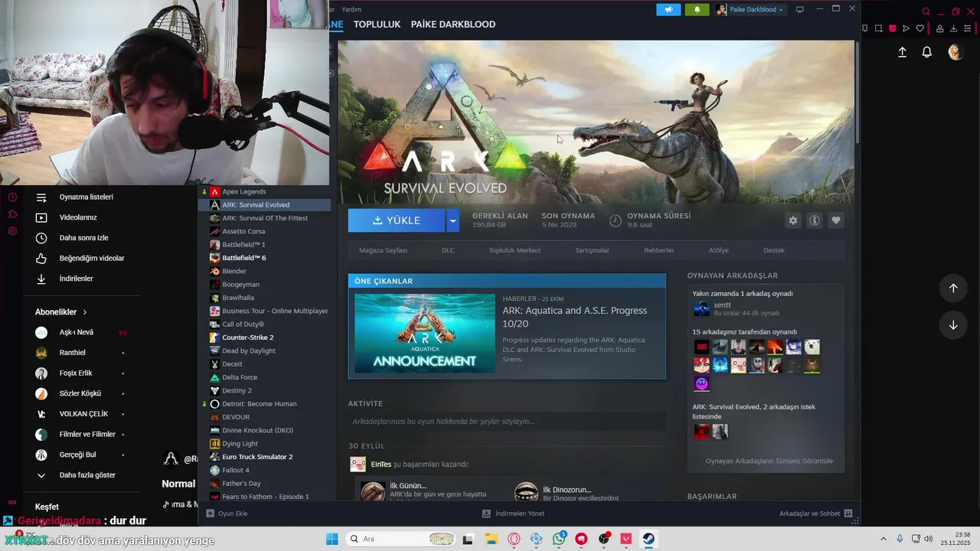Open the Yardım menu

tap(351, 9)
